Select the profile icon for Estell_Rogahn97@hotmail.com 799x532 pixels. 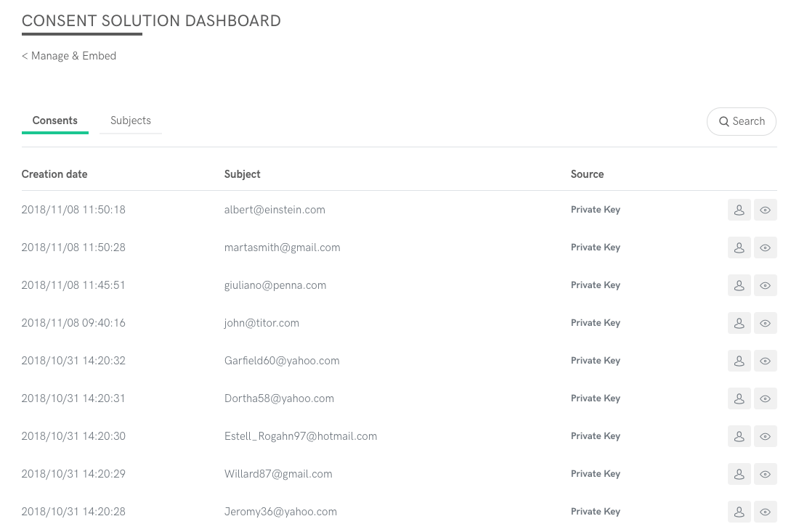pos(739,436)
